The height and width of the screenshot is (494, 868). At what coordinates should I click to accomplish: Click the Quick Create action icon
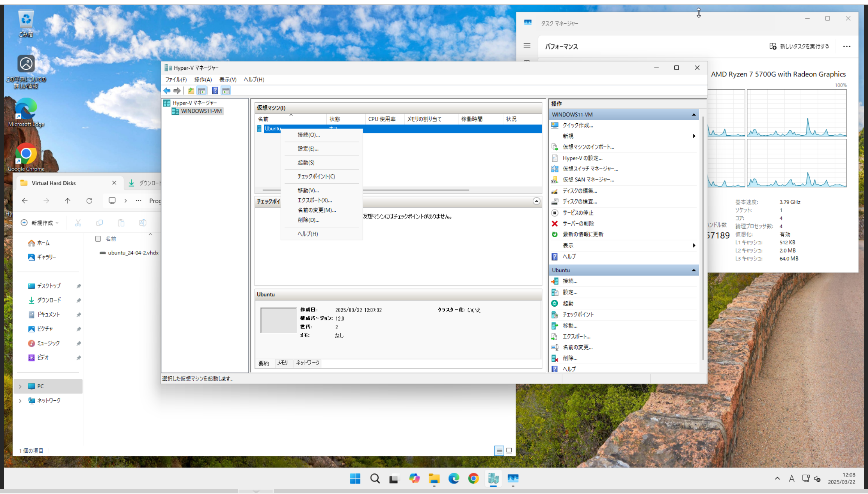click(555, 125)
